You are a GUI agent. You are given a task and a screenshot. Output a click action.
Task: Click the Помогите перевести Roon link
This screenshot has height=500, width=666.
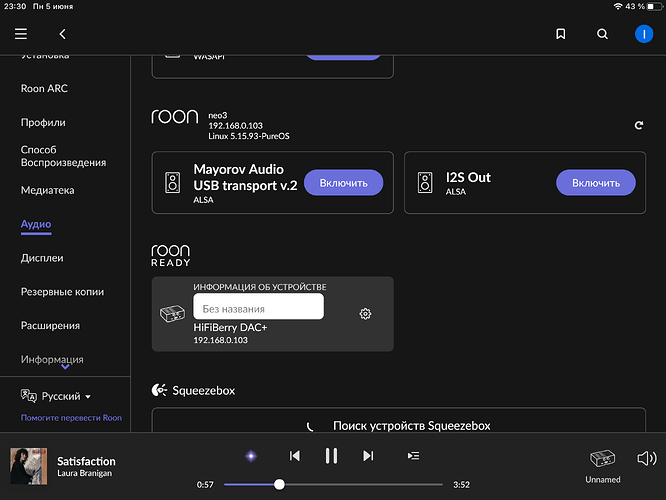pyautogui.click(x=71, y=417)
